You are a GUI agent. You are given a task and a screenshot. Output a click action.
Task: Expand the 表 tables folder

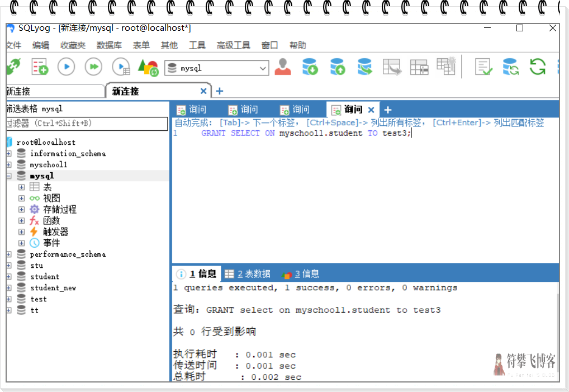(21, 187)
